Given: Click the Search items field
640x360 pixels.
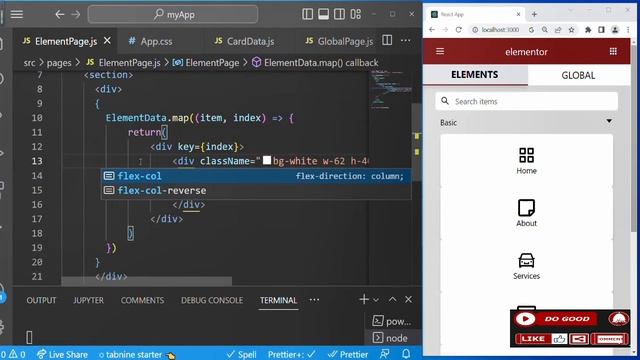Looking at the screenshot, I should (527, 101).
